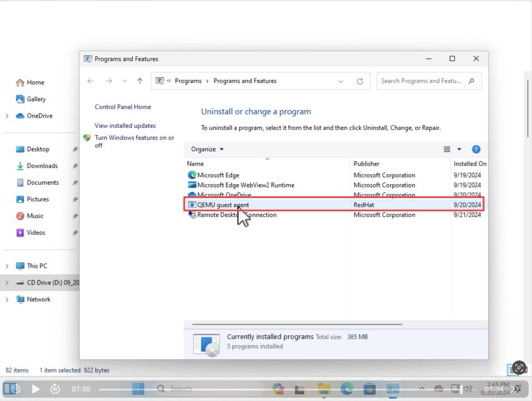This screenshot has height=401, width=532.
Task: Go back in Programs and Features
Action: click(90, 81)
